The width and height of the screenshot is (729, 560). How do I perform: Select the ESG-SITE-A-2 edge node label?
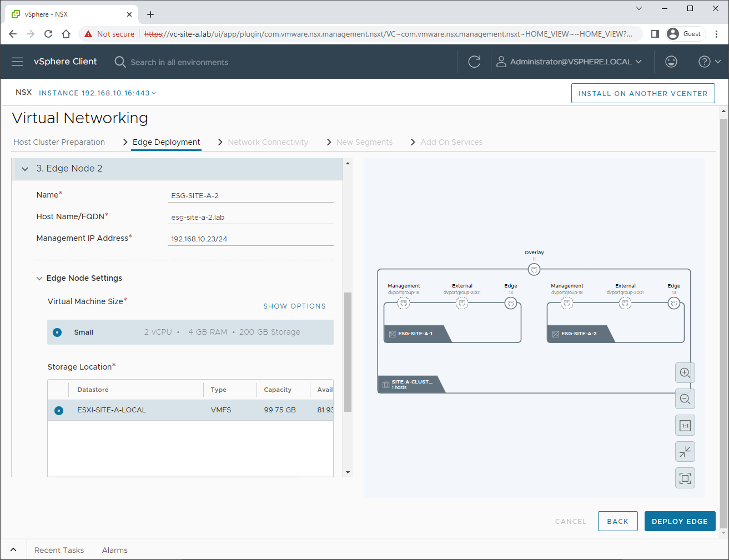[579, 334]
